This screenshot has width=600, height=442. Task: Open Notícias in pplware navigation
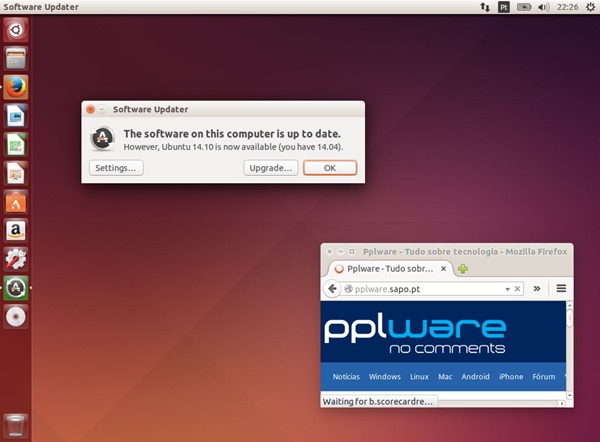tap(346, 377)
